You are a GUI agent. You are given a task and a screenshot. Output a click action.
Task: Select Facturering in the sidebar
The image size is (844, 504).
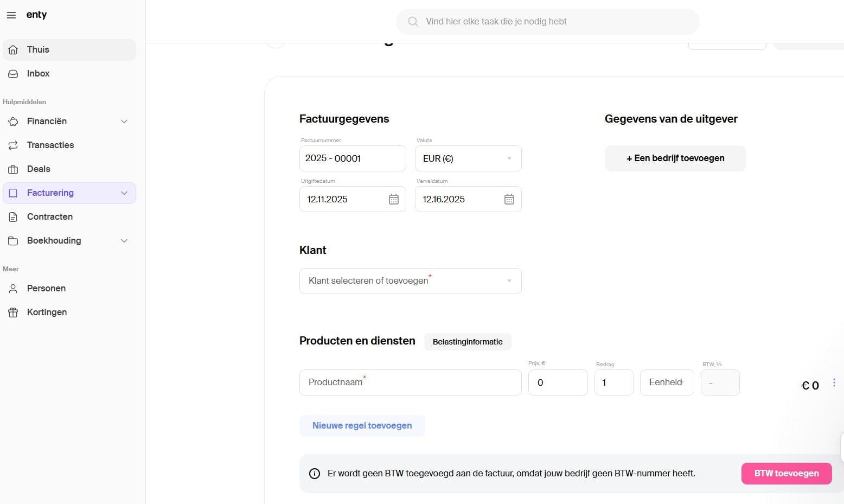(50, 193)
